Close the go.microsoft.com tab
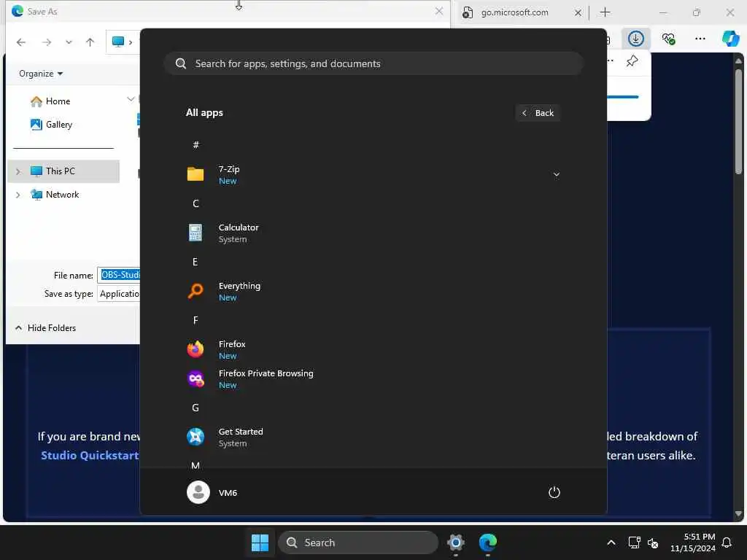 pyautogui.click(x=578, y=12)
